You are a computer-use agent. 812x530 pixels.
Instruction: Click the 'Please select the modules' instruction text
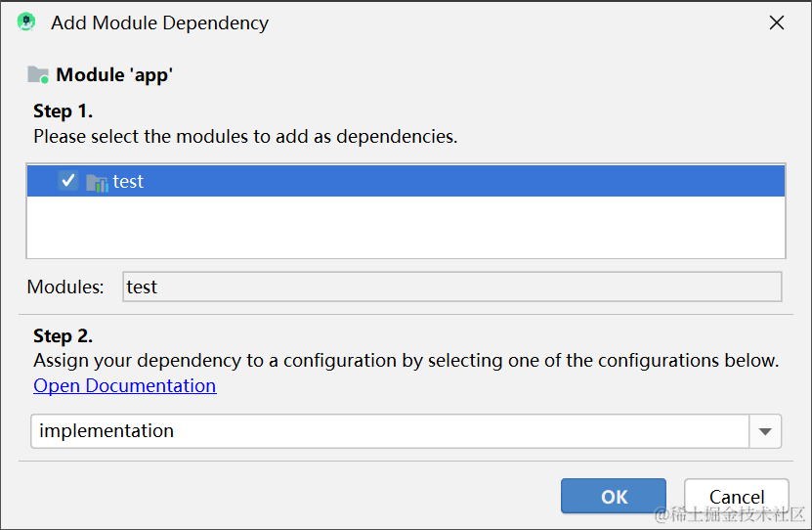(x=245, y=137)
